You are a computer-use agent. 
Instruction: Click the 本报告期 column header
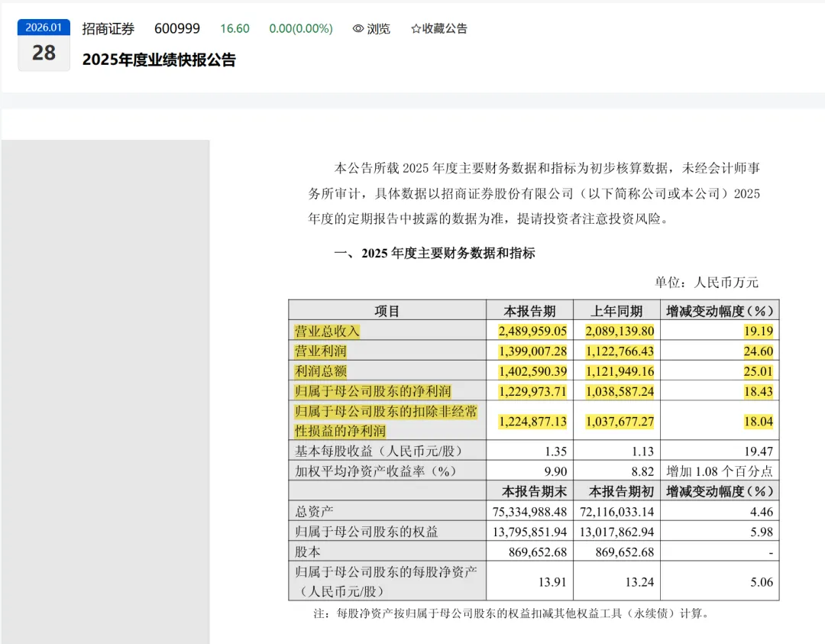[x=531, y=309]
